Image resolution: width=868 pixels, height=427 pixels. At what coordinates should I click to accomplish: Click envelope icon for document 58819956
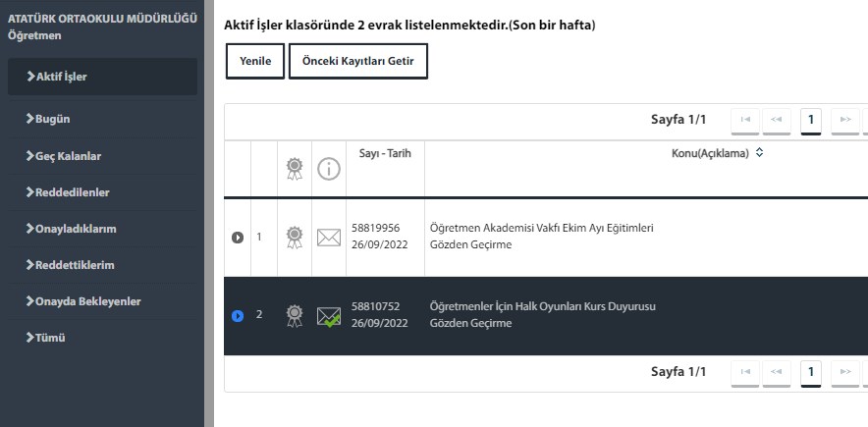click(x=328, y=237)
